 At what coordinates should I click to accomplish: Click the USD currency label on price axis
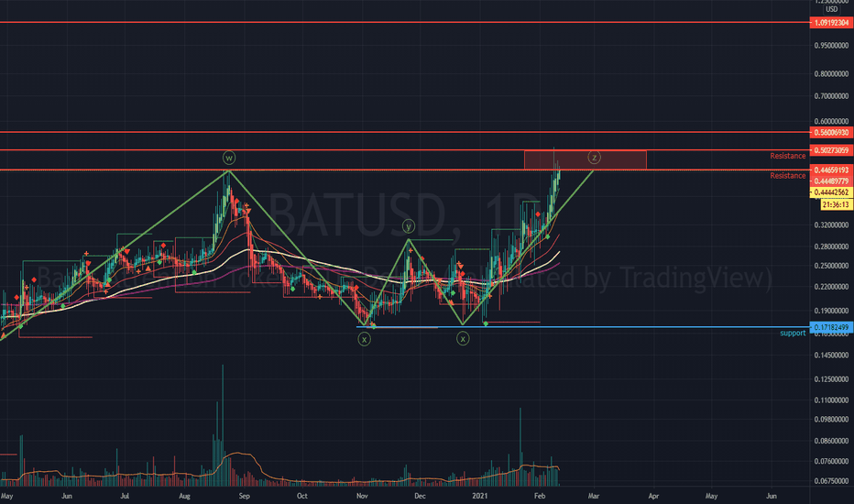(832, 9)
